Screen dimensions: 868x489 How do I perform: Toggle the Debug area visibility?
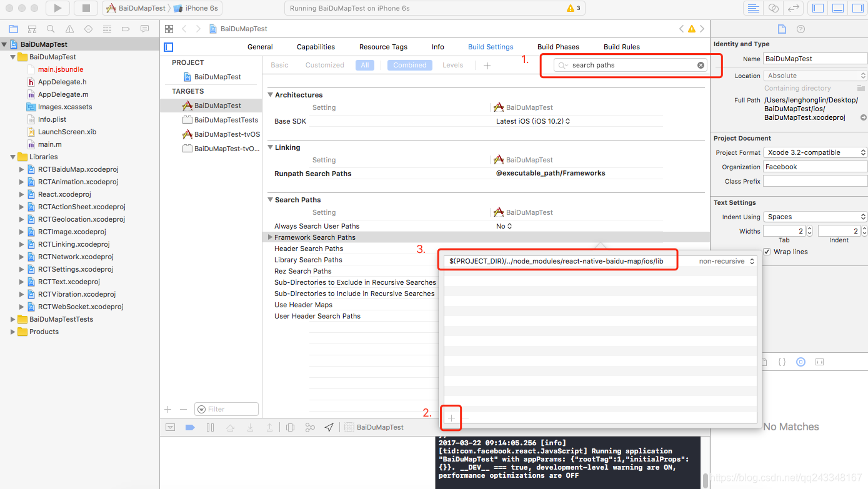(x=838, y=8)
